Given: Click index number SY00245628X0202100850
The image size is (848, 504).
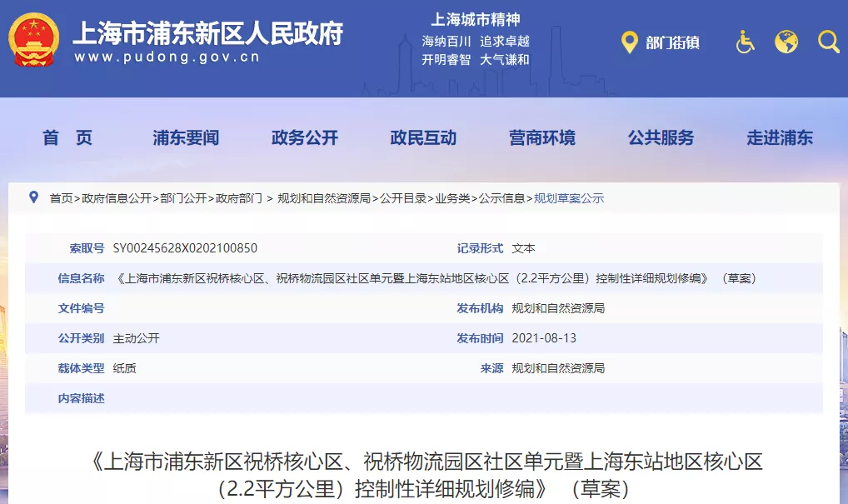Looking at the screenshot, I should coord(185,248).
